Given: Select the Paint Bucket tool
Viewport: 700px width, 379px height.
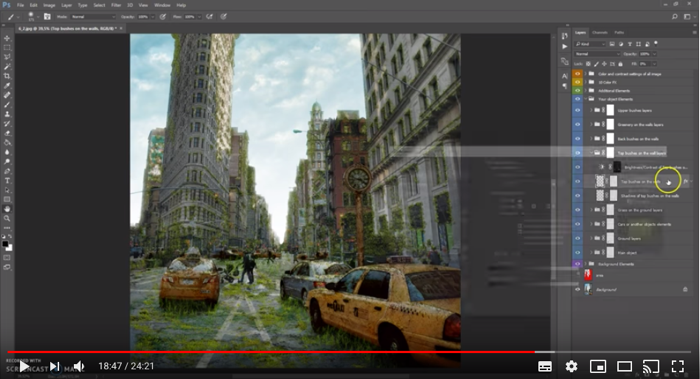Looking at the screenshot, I should point(7,143).
